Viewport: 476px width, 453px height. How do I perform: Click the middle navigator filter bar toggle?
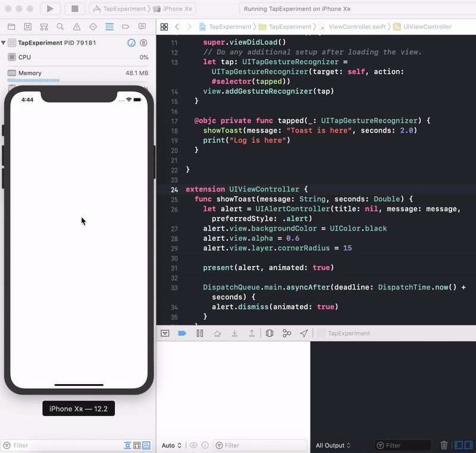pyautogui.click(x=137, y=445)
